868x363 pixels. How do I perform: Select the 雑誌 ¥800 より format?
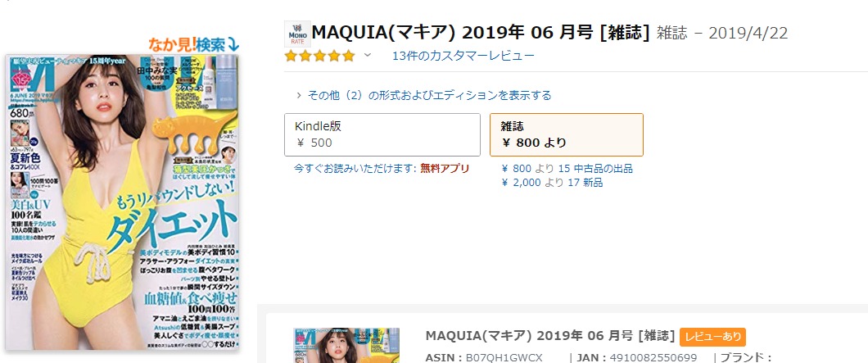pyautogui.click(x=566, y=134)
